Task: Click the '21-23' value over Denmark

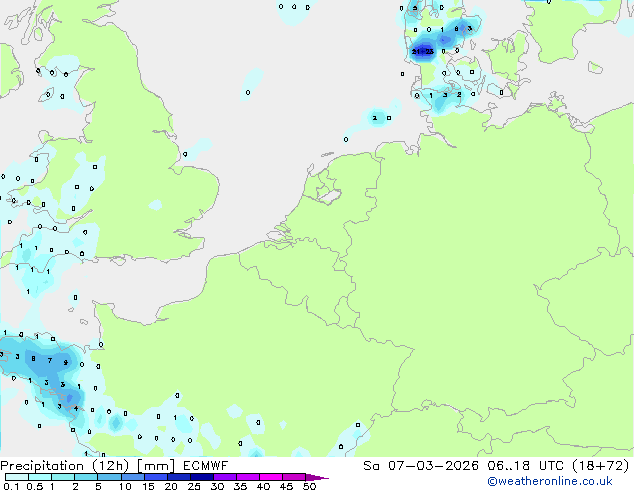Action: (x=423, y=51)
